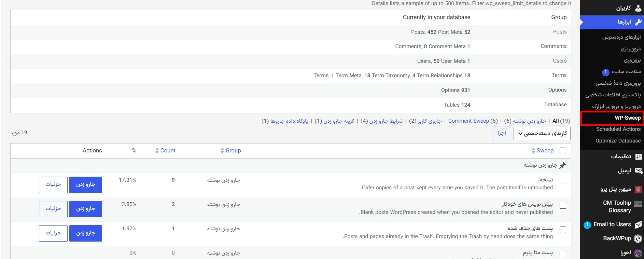644x259 pixels.
Task: Sort table by Count column arrows
Action: (157, 151)
